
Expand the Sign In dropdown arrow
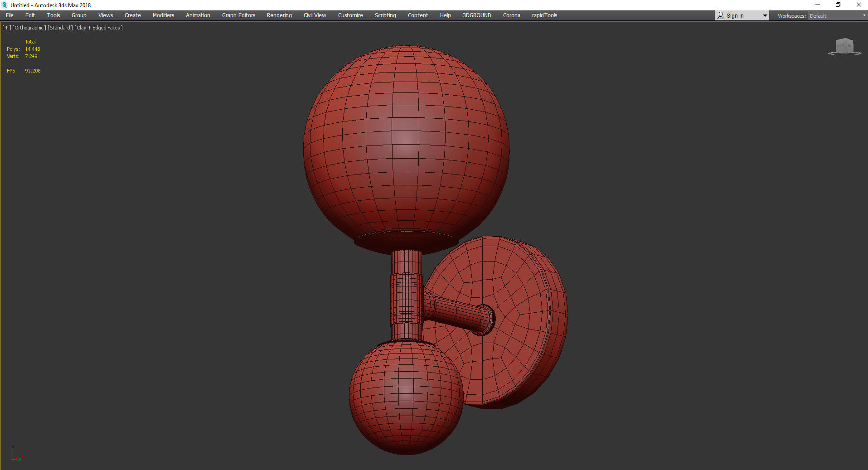point(765,16)
